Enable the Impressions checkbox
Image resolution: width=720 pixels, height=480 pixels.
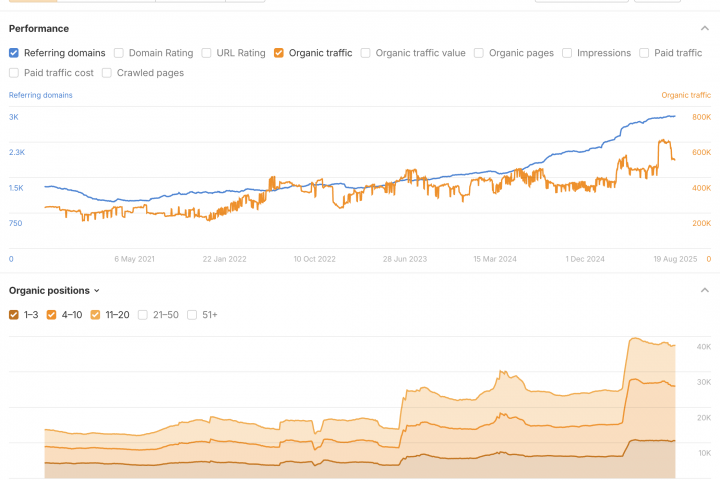[567, 53]
